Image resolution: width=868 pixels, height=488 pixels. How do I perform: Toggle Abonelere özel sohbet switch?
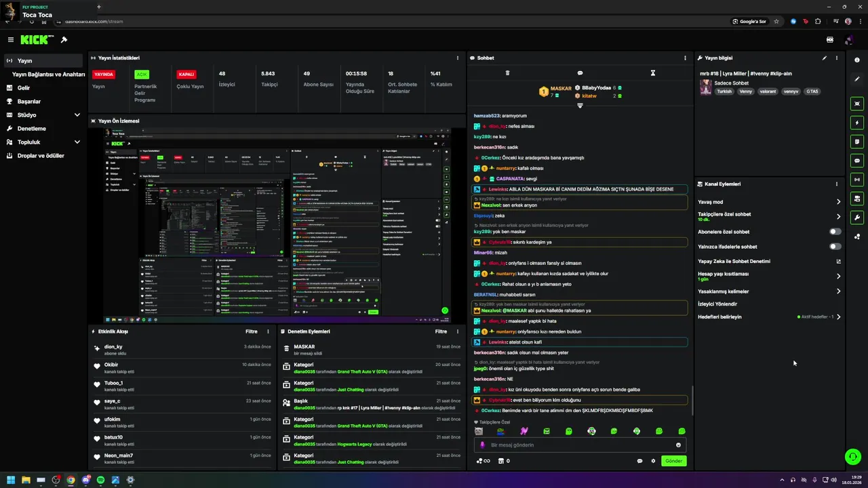click(x=835, y=232)
